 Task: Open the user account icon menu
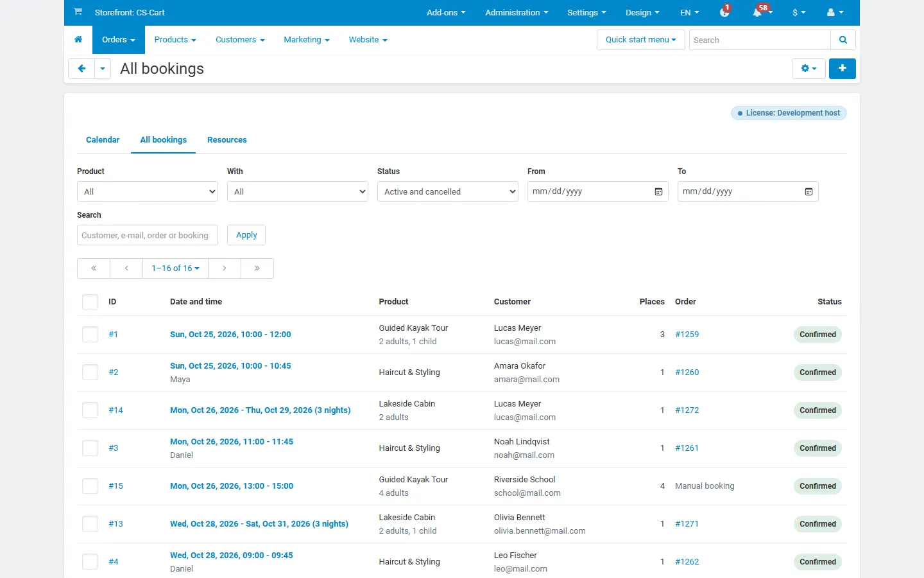tap(835, 12)
